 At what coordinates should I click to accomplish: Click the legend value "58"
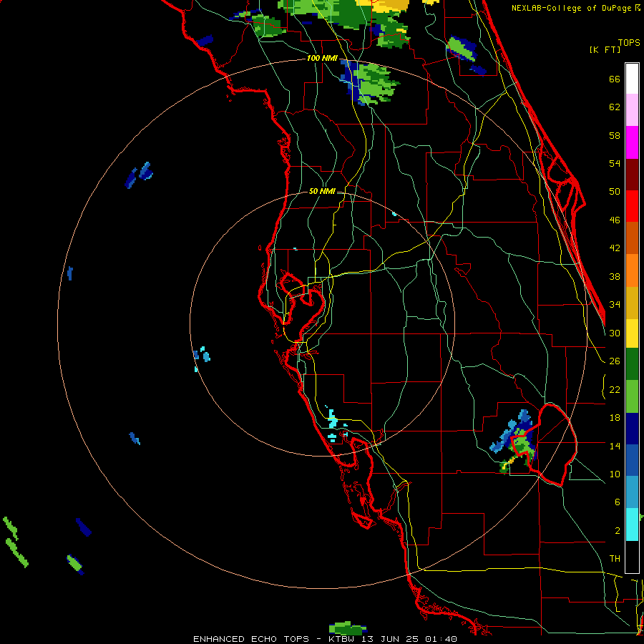(x=615, y=135)
